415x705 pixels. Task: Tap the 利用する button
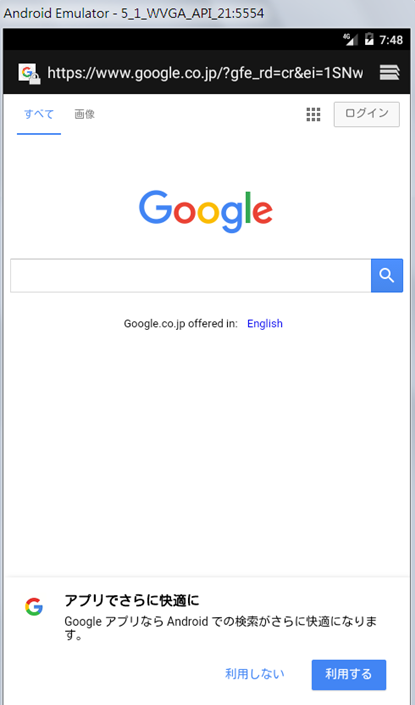349,674
